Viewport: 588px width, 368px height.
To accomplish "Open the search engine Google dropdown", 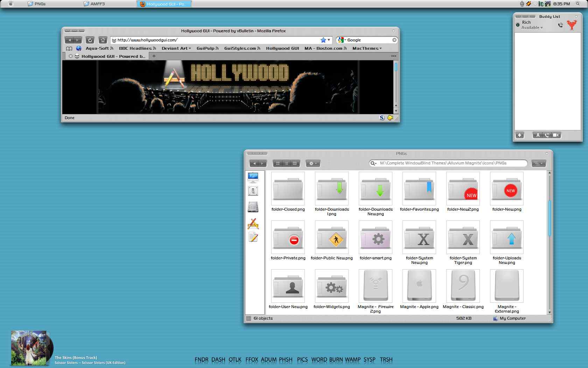I will point(342,40).
